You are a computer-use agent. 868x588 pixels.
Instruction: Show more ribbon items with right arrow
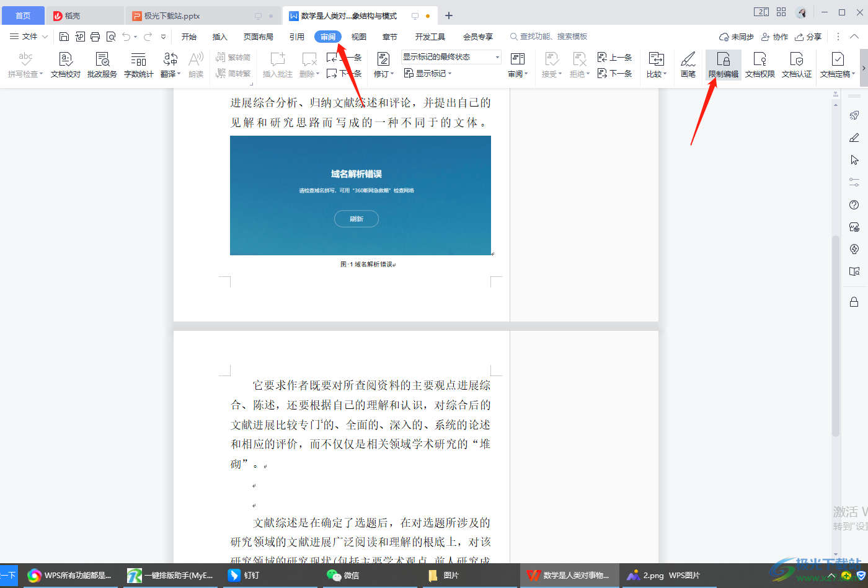pyautogui.click(x=864, y=68)
